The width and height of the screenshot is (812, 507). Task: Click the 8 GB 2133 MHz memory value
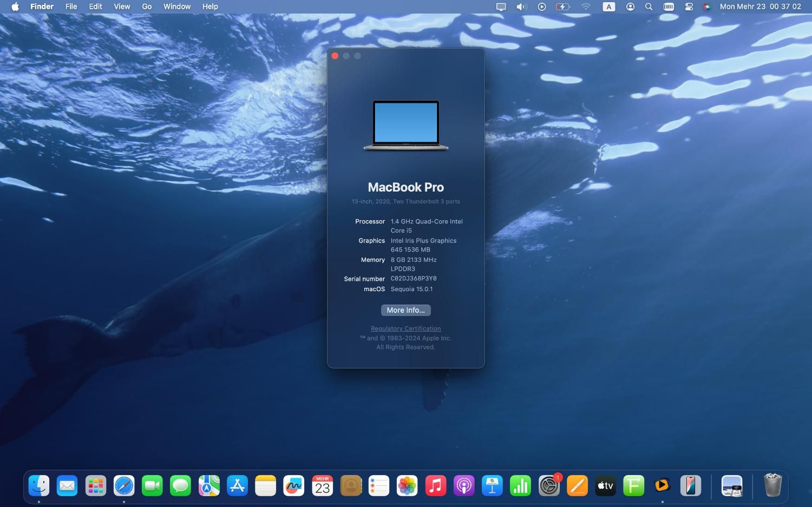pos(414,264)
